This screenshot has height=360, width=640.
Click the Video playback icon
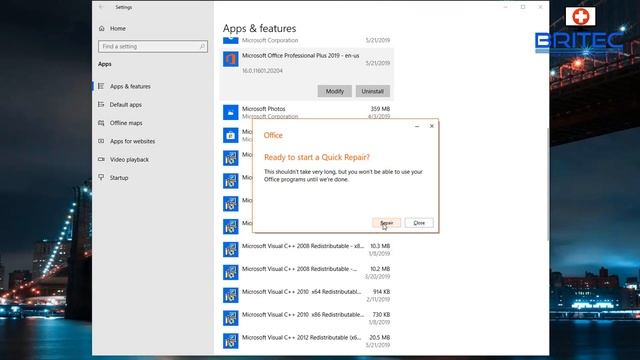coord(101,159)
